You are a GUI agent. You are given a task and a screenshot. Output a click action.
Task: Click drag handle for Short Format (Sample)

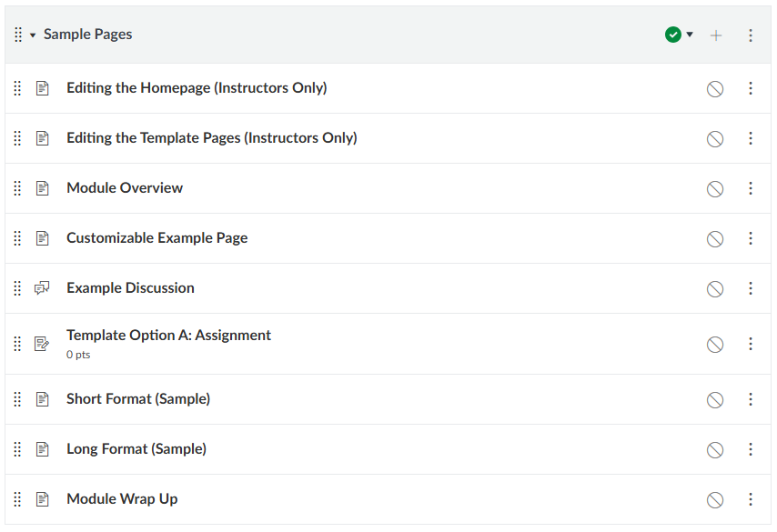pyautogui.click(x=17, y=399)
